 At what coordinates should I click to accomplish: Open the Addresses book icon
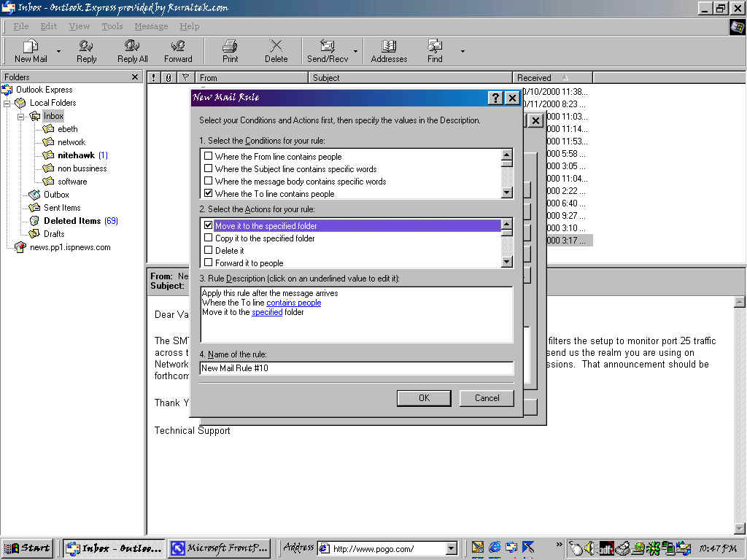(389, 51)
